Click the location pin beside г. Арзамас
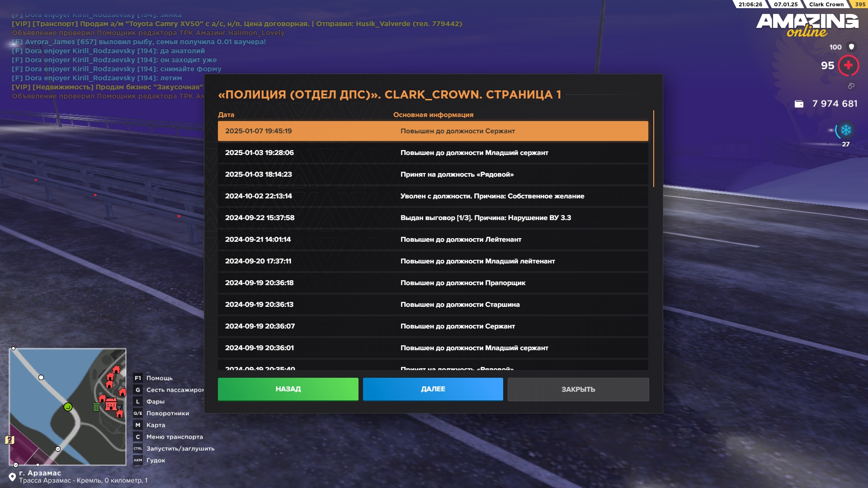This screenshot has width=868, height=488. (x=12, y=477)
